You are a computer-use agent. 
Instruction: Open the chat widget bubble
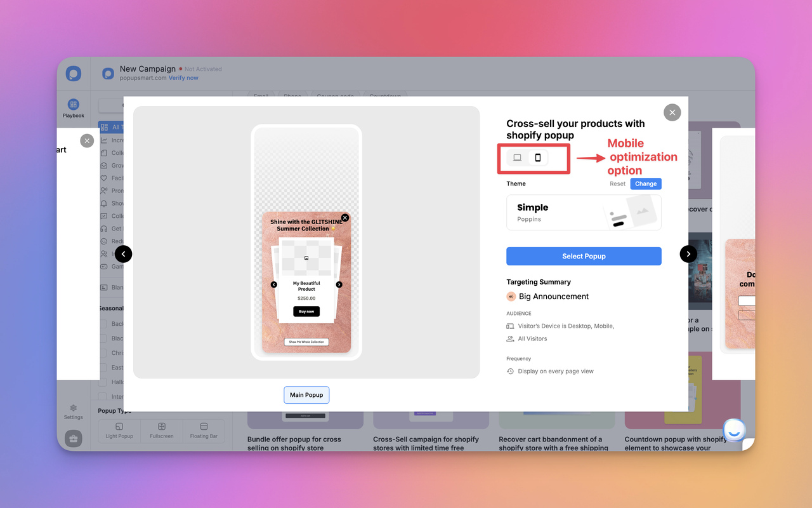(734, 431)
